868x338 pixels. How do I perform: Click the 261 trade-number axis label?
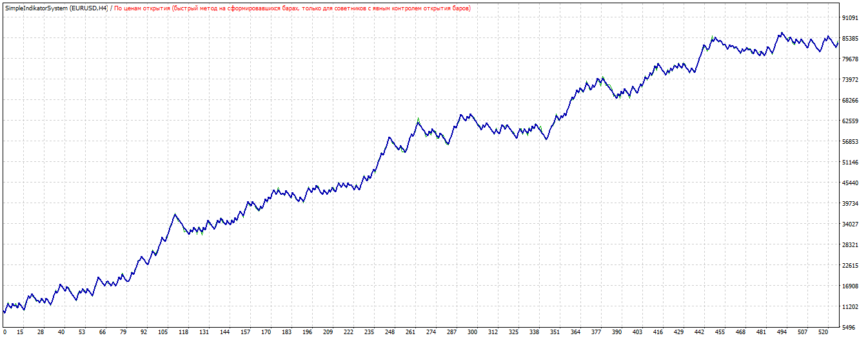coord(411,332)
